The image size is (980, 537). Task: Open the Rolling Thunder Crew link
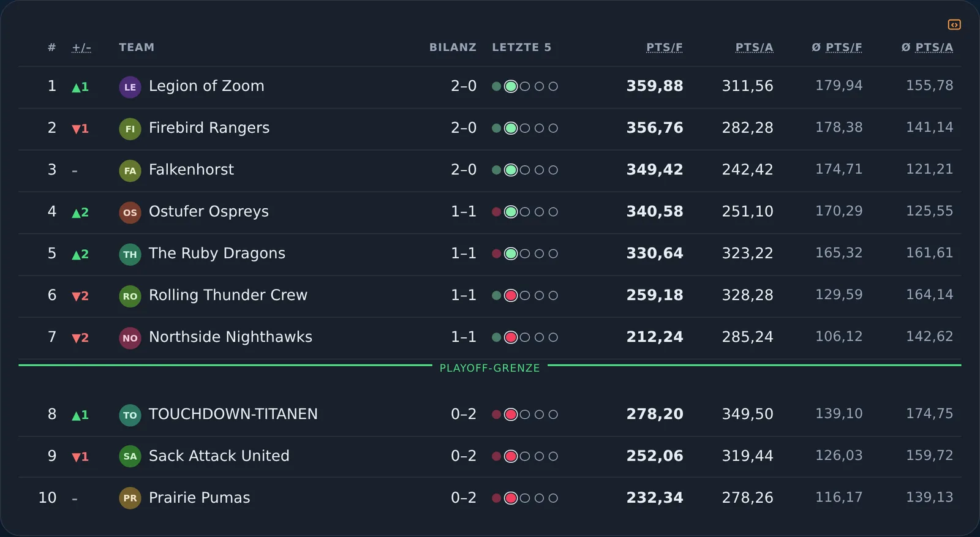click(228, 295)
